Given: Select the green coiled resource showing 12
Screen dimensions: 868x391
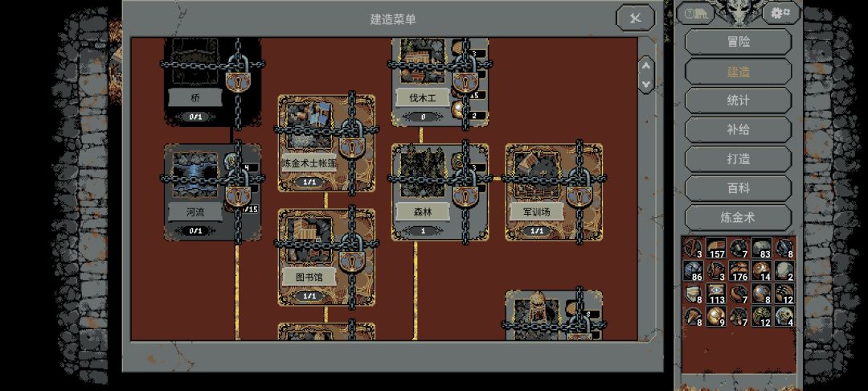Looking at the screenshot, I should (762, 316).
